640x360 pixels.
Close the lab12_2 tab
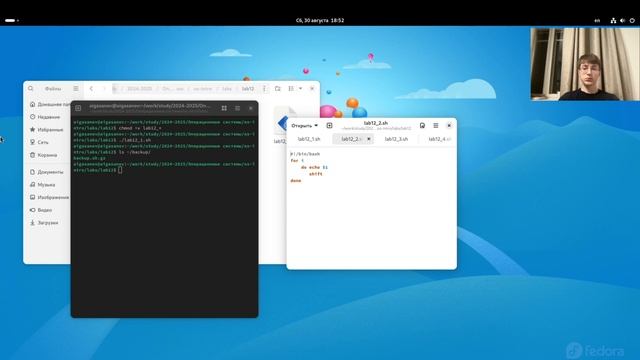(369, 139)
